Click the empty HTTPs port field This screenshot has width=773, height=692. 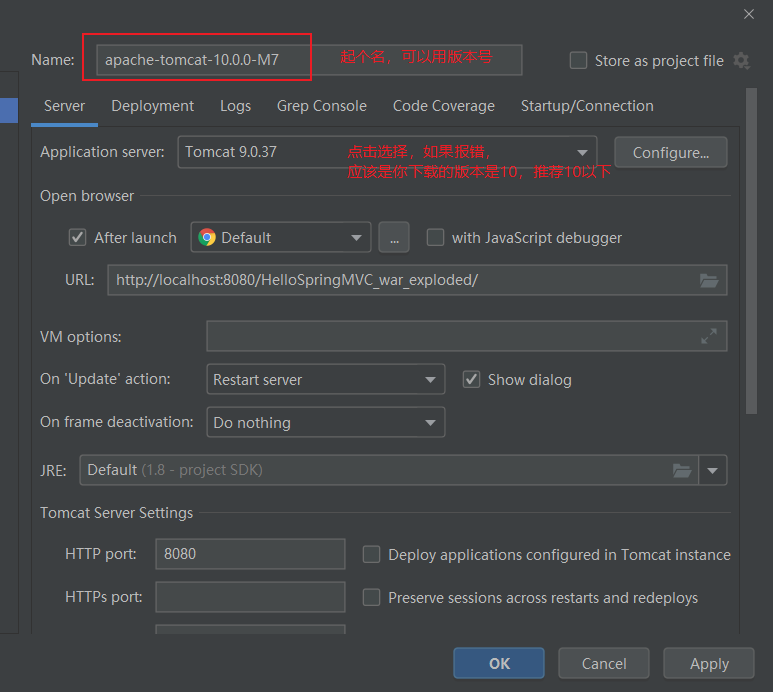[250, 597]
